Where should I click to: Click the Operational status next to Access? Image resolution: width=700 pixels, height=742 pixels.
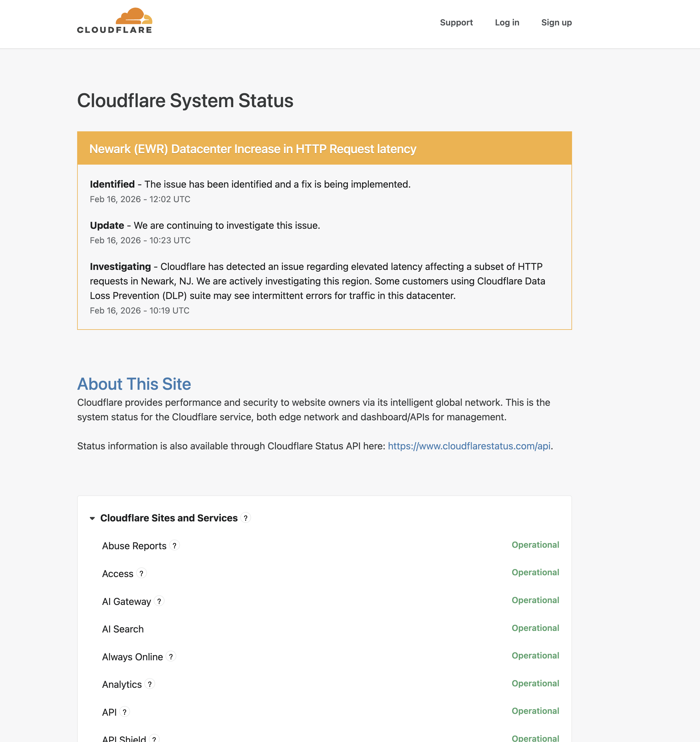pyautogui.click(x=535, y=572)
